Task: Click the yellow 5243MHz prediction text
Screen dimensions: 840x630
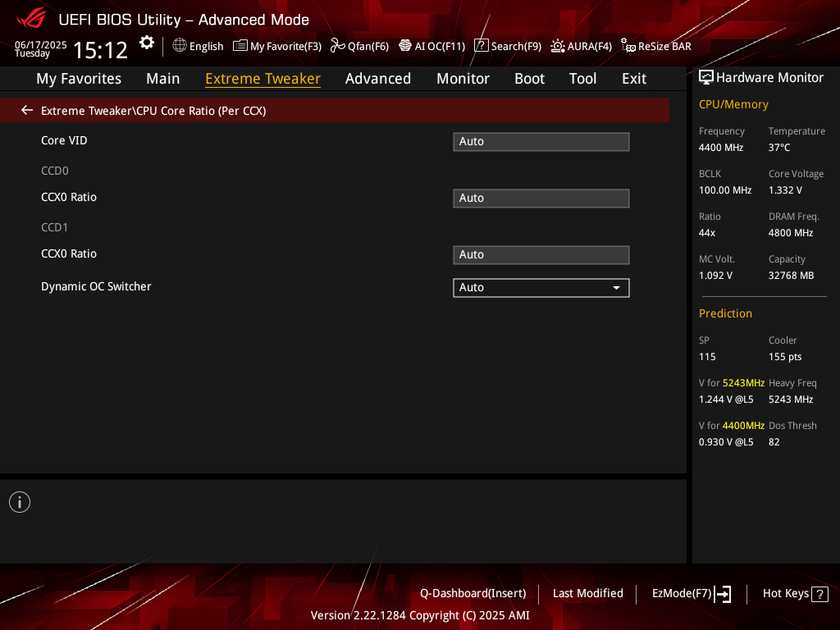Action: click(x=743, y=383)
